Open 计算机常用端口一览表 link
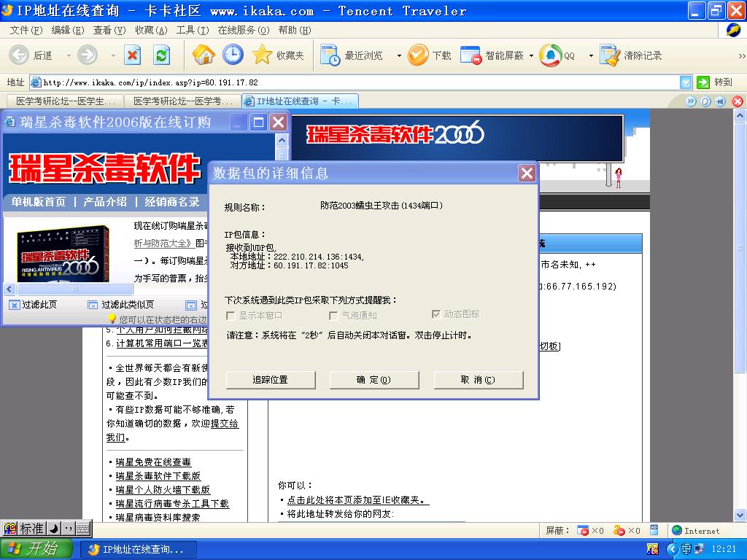Image resolution: width=747 pixels, height=560 pixels. coord(162,343)
